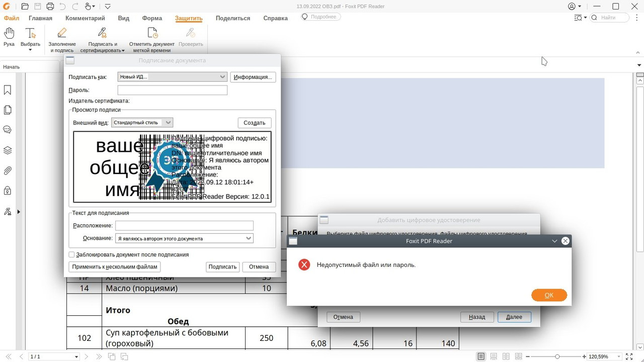Click the Расположение text field
The width and height of the screenshot is (644, 362).
point(184,226)
